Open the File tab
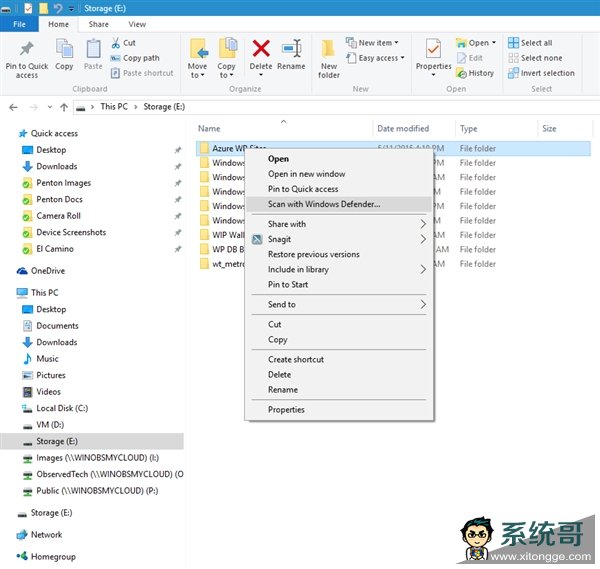 tap(19, 24)
